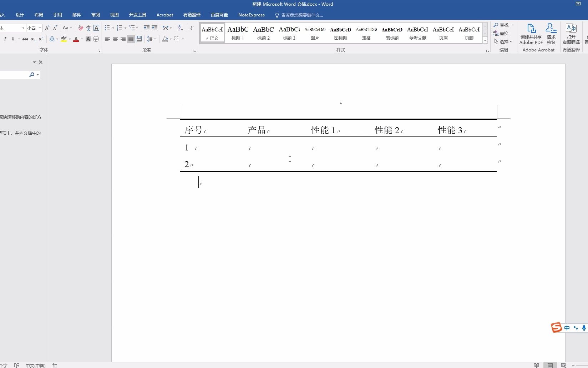The width and height of the screenshot is (588, 368).
Task: Switch to the NoteExpress ribbon tab
Action: pos(252,15)
